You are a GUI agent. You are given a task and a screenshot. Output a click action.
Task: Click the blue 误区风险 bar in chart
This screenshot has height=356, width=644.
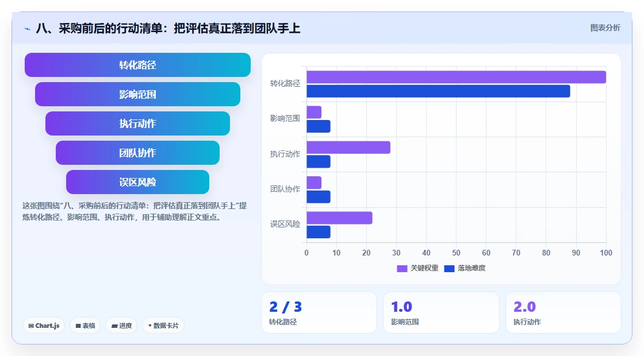click(319, 232)
